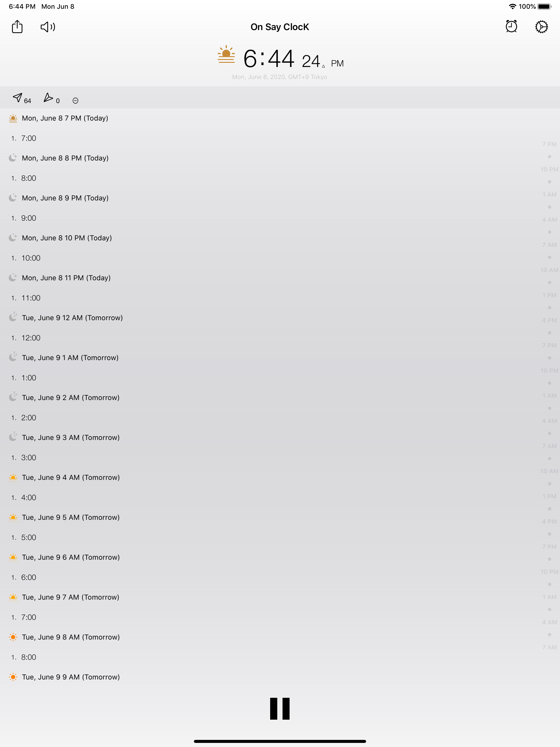
Task: Pause the clock with pause button
Action: click(x=280, y=708)
